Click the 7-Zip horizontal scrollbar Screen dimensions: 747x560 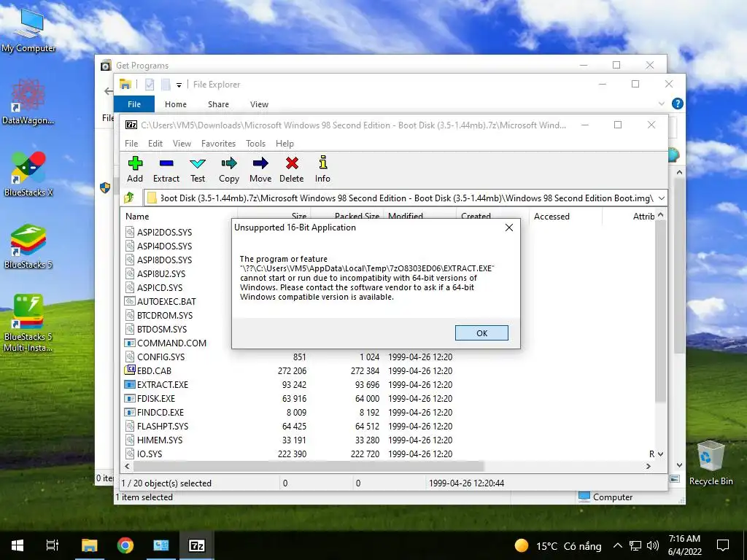coord(309,466)
